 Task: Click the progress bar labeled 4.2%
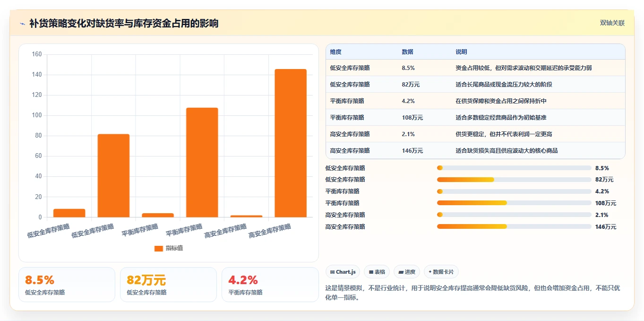pos(514,191)
